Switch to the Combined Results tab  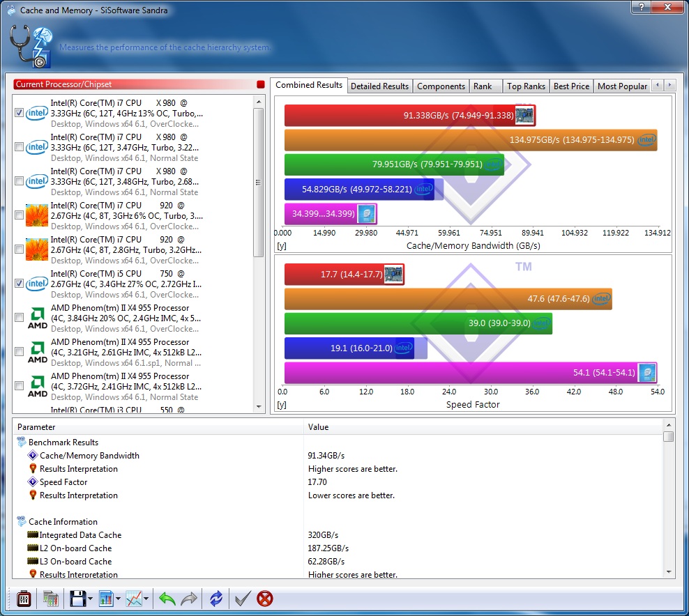click(309, 85)
